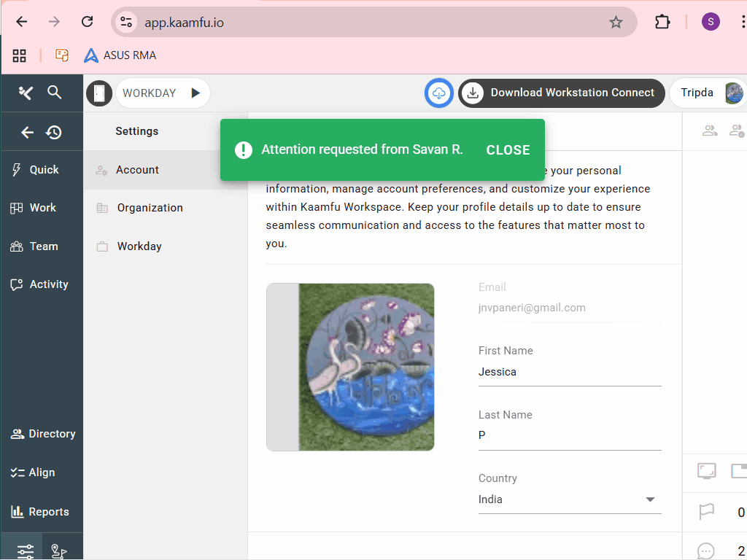Open the Tripda workspace selector

click(x=709, y=93)
